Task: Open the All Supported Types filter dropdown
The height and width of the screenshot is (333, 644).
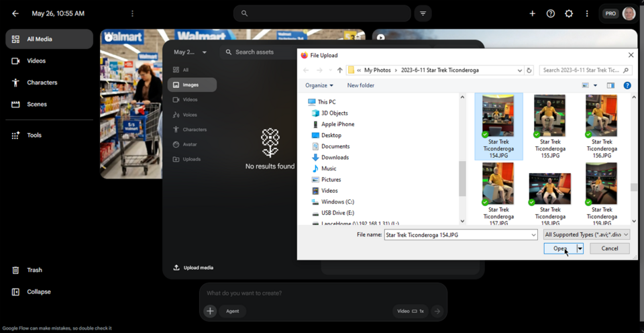Action: 586,235
